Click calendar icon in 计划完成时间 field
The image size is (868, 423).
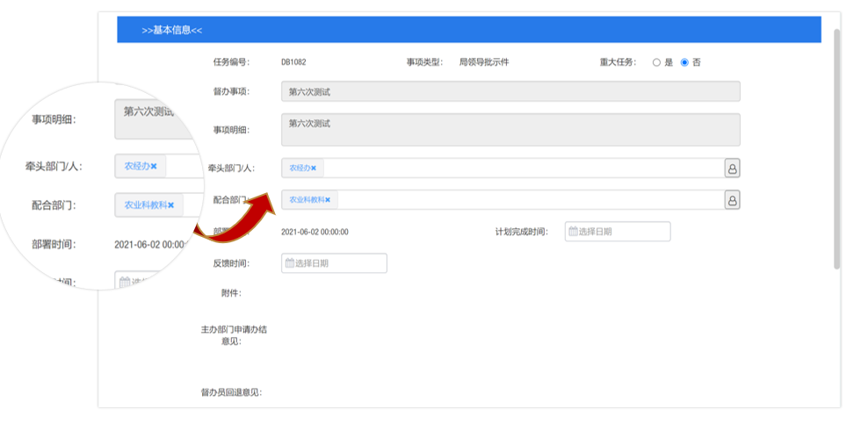coord(573,232)
